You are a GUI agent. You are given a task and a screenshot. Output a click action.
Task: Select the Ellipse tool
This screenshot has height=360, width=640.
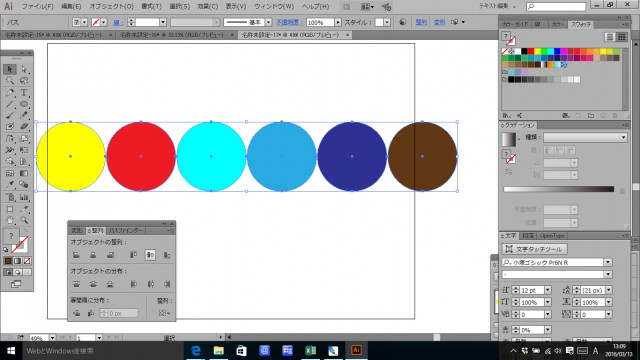(24, 104)
